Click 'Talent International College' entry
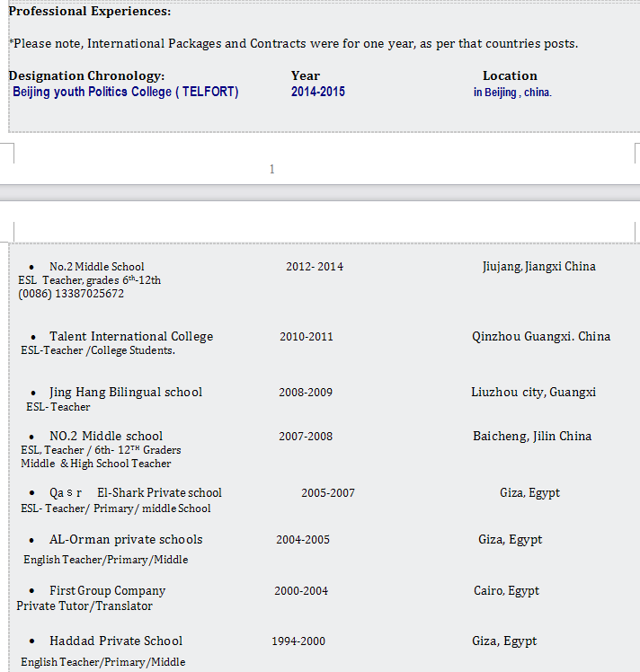 click(131, 337)
